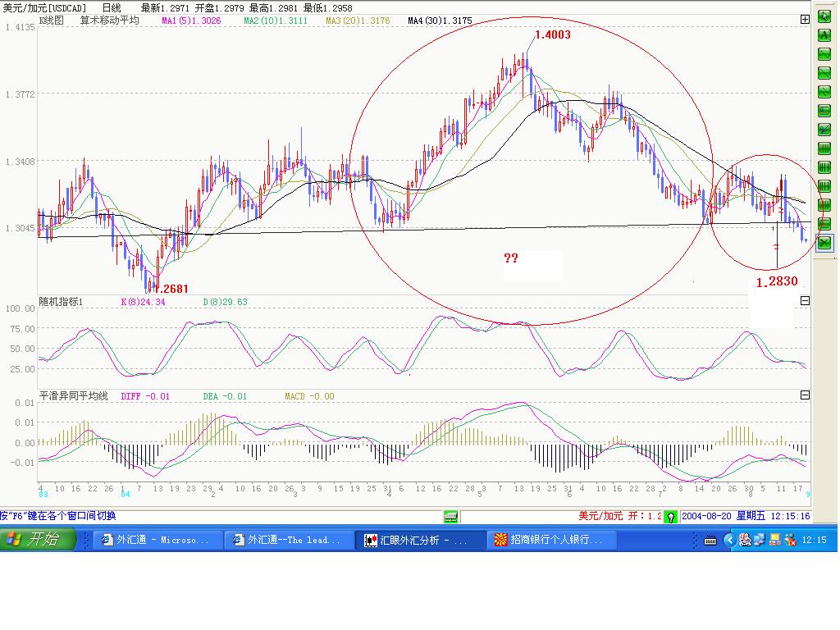
Task: Select the text annotation 'A' tool
Action: click(x=824, y=34)
